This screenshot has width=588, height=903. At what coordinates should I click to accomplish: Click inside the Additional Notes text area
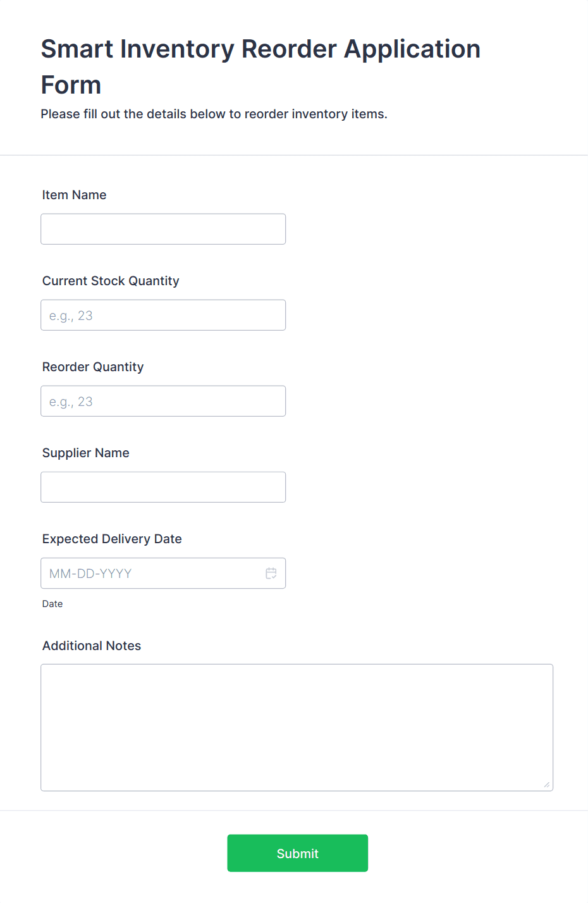click(297, 727)
